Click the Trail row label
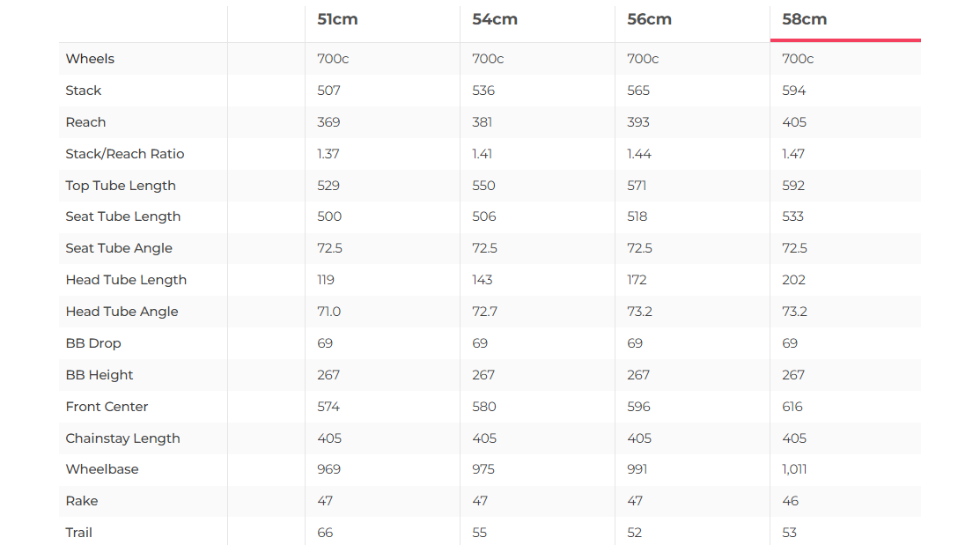Screen dimensions: 979x551 (x=79, y=533)
